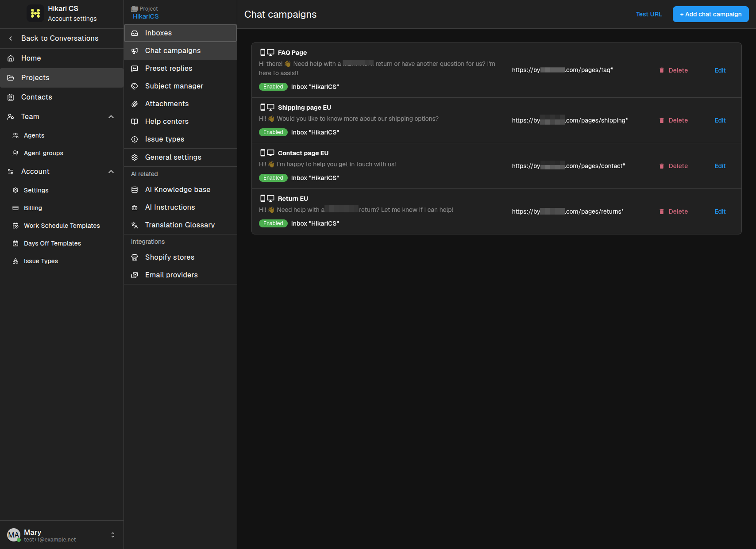Click the Email providers icon
This screenshot has height=549, width=756.
tap(135, 275)
